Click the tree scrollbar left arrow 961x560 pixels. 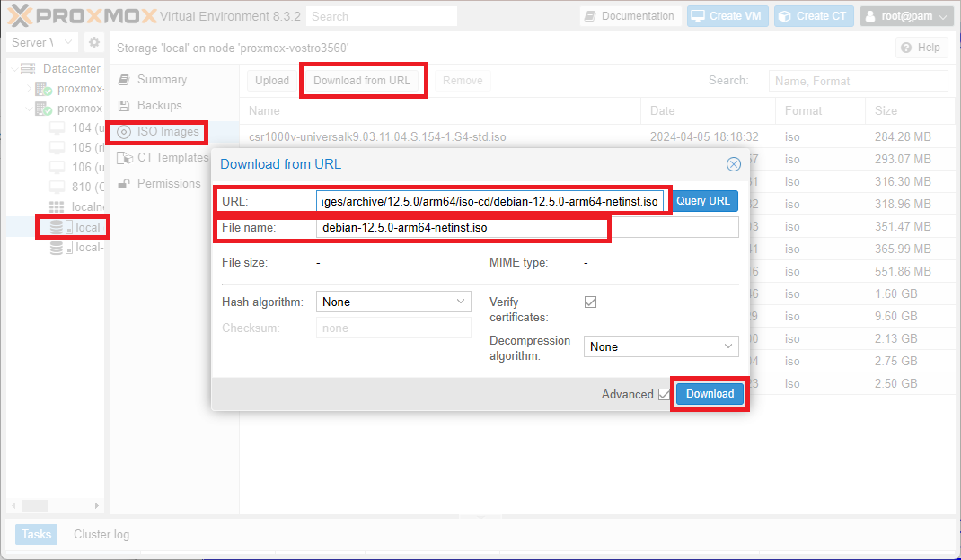(x=13, y=505)
